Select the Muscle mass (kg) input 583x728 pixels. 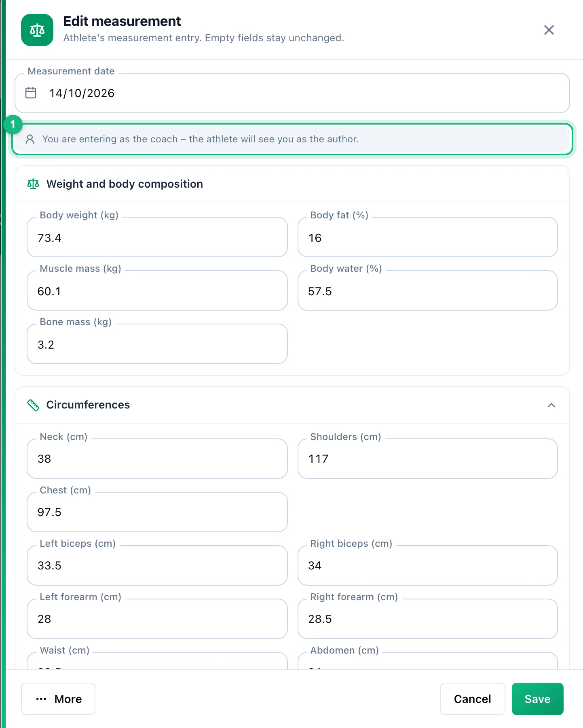point(157,290)
